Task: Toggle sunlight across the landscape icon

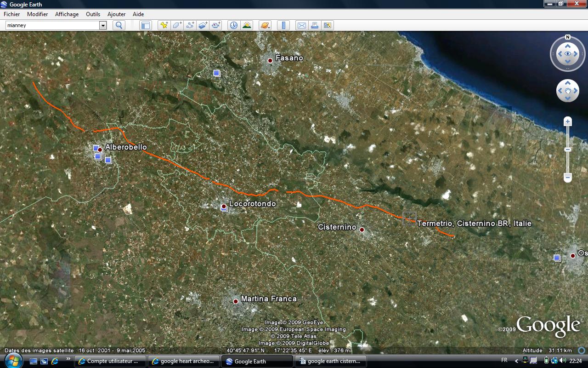Action: pos(247,25)
